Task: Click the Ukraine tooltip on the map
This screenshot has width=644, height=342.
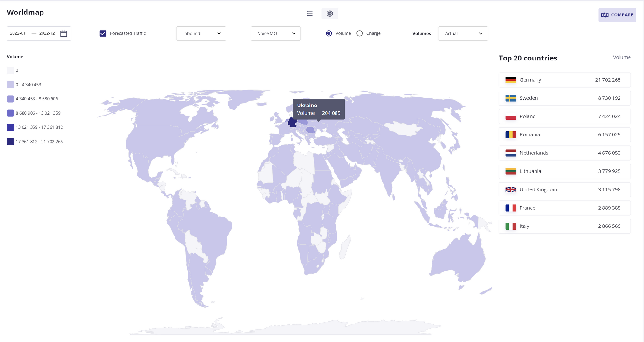Action: coord(319,109)
